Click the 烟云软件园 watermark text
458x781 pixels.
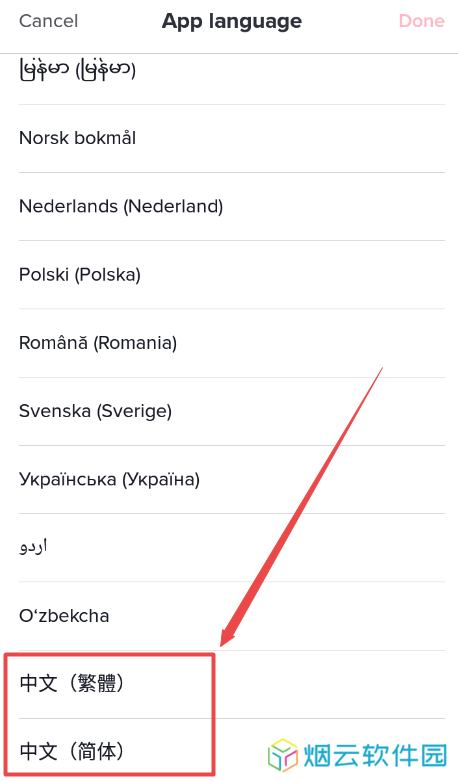point(375,756)
